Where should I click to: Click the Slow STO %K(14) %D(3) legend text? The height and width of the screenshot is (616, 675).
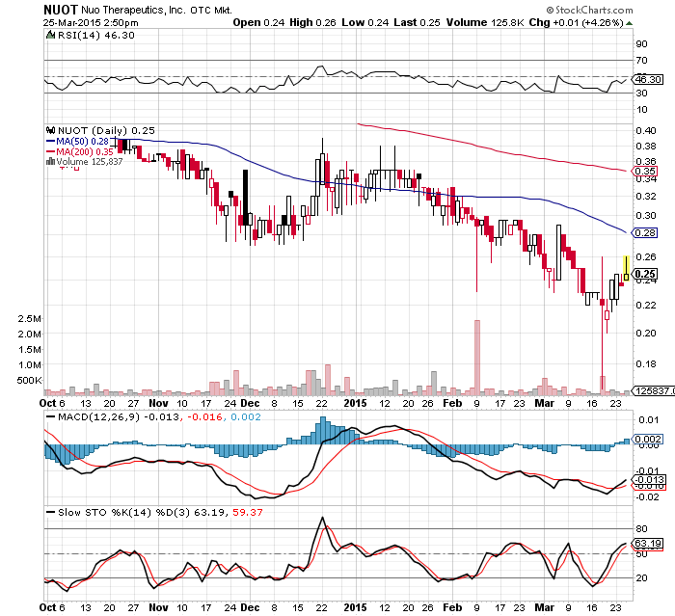124,512
